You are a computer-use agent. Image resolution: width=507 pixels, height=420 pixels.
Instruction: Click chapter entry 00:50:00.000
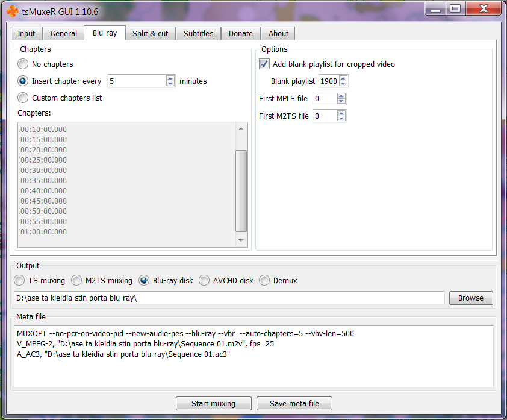click(x=43, y=212)
